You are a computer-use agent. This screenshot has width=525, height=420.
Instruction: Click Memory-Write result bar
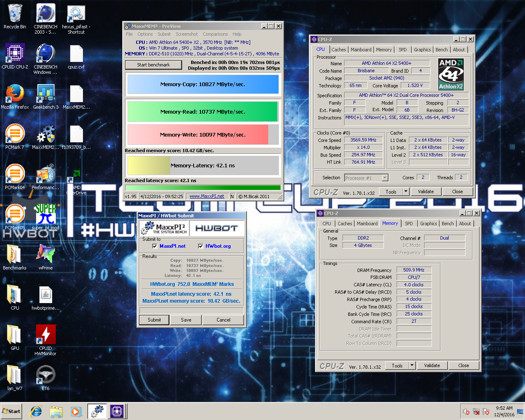tap(203, 135)
